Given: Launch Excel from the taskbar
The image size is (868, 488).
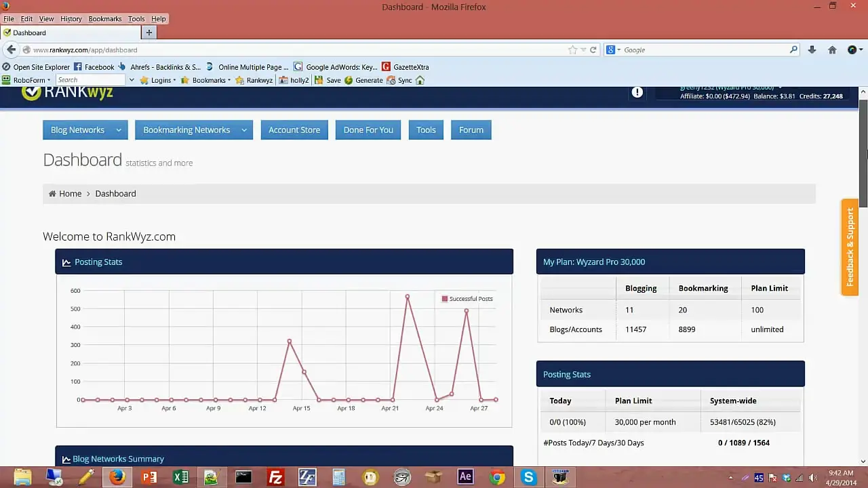Looking at the screenshot, I should click(x=180, y=477).
